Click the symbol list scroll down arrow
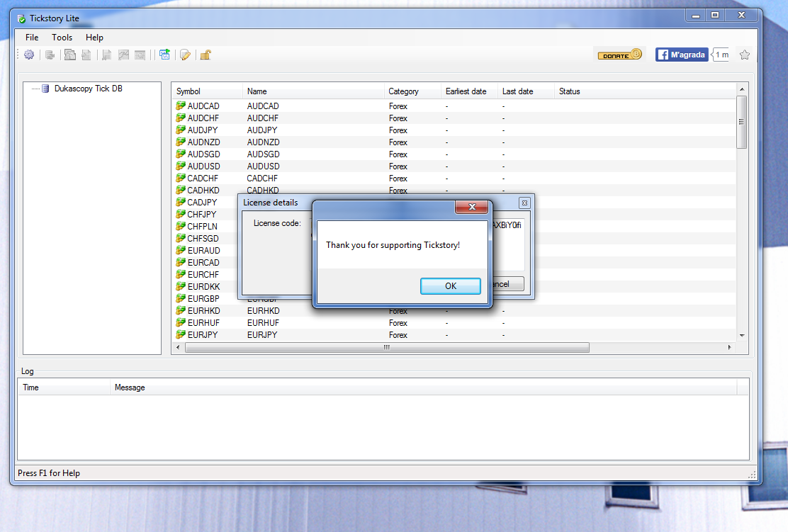Image resolution: width=788 pixels, height=532 pixels. pos(742,336)
